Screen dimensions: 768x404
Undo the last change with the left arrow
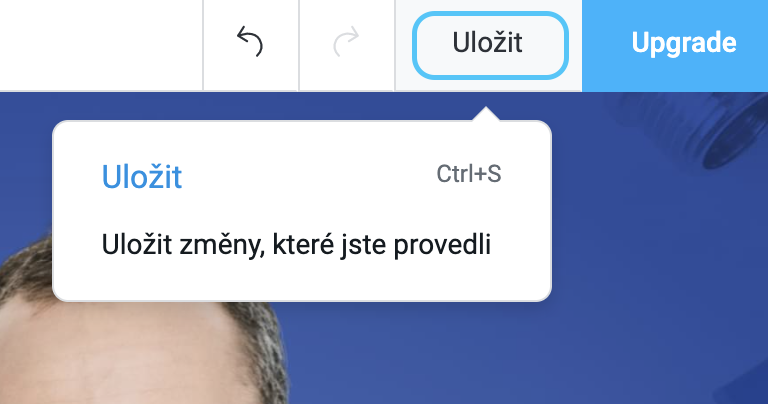click(250, 42)
